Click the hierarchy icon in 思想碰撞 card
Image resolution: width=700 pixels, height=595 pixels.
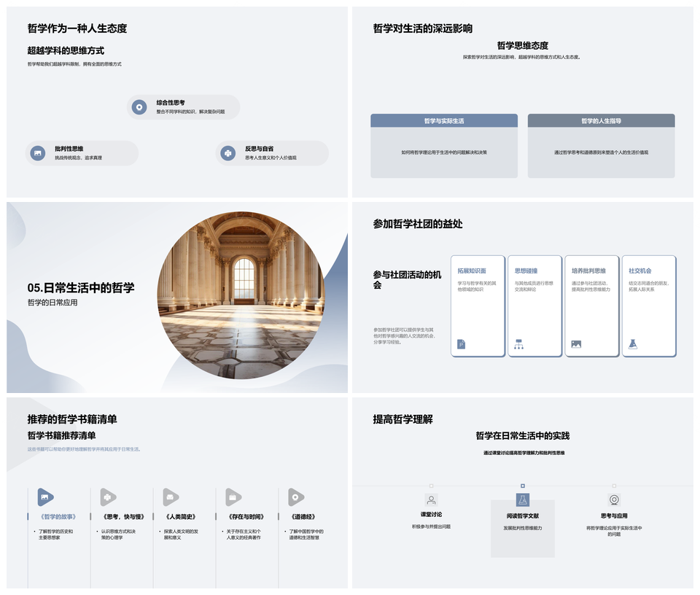click(519, 344)
